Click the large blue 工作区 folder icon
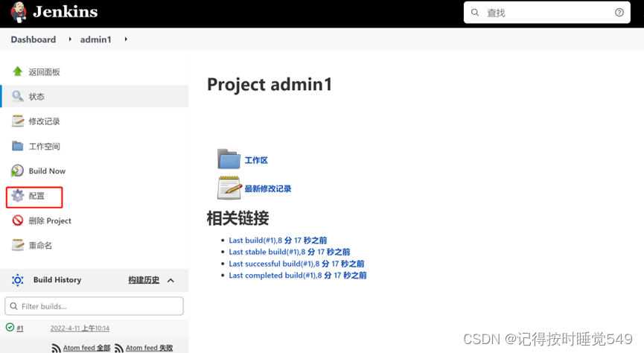 click(229, 159)
